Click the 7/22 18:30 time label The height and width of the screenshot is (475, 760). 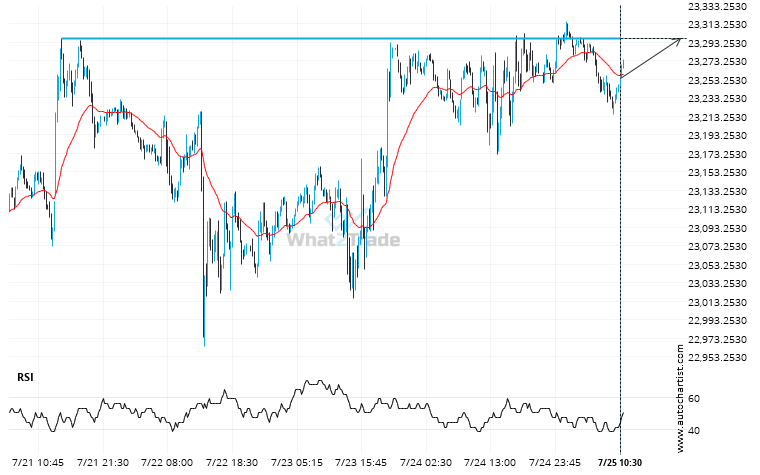[232, 463]
